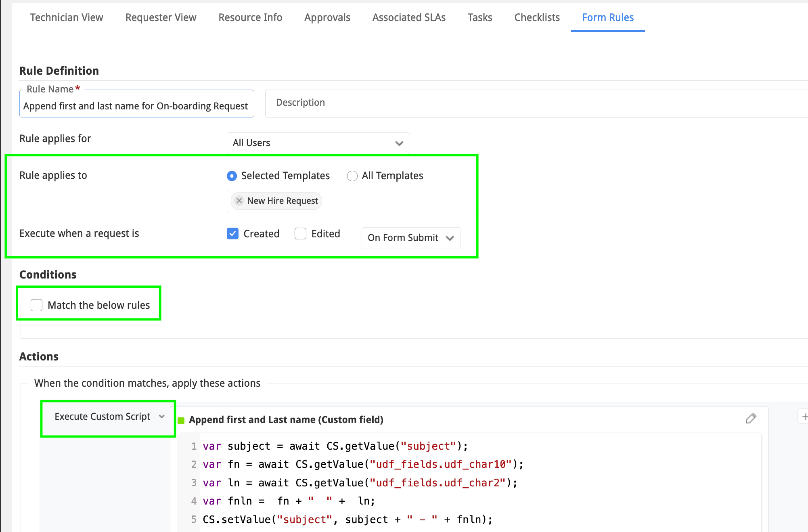Remove New Hire Request template tag
The height and width of the screenshot is (532, 808).
coord(239,201)
